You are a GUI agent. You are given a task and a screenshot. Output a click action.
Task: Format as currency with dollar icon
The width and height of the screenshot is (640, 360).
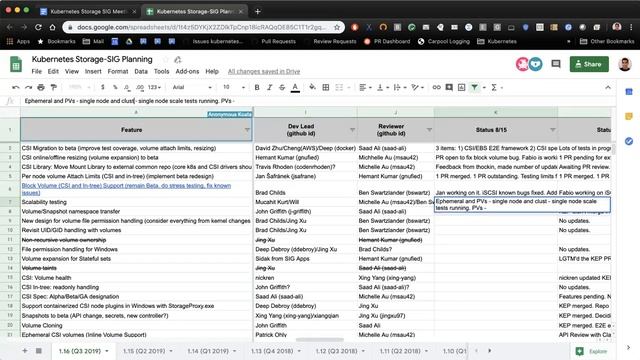103,87
